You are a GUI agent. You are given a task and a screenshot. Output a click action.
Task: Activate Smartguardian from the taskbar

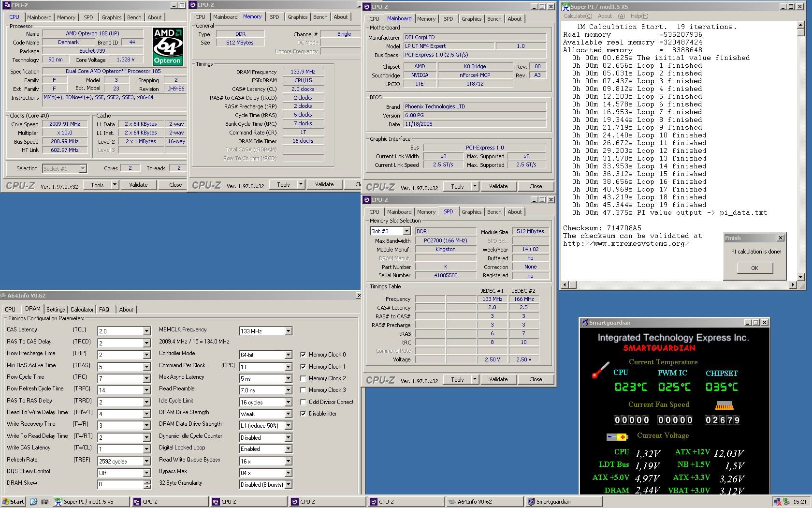564,502
